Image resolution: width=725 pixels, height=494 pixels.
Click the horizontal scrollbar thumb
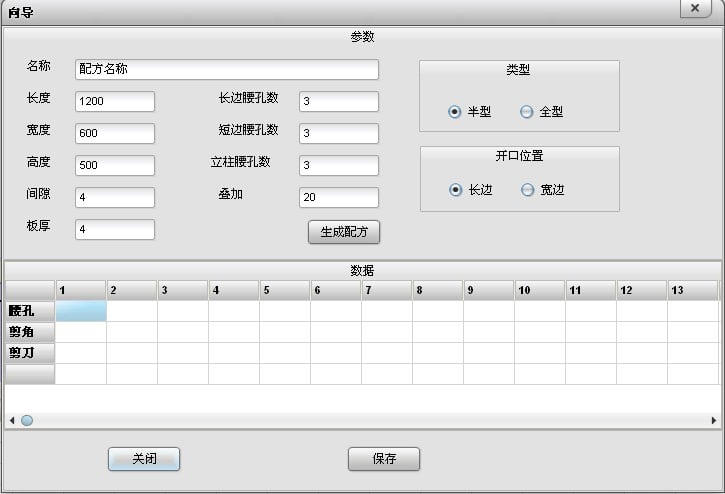tap(27, 420)
